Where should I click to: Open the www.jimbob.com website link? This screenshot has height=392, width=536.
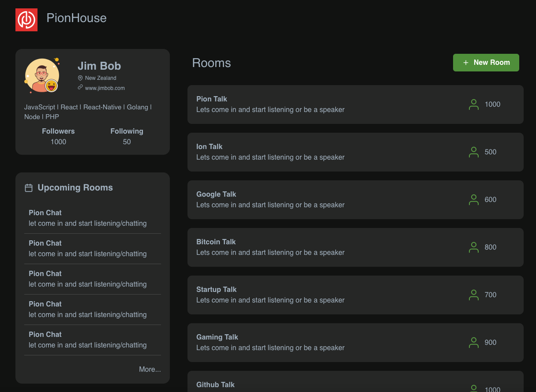pos(105,88)
